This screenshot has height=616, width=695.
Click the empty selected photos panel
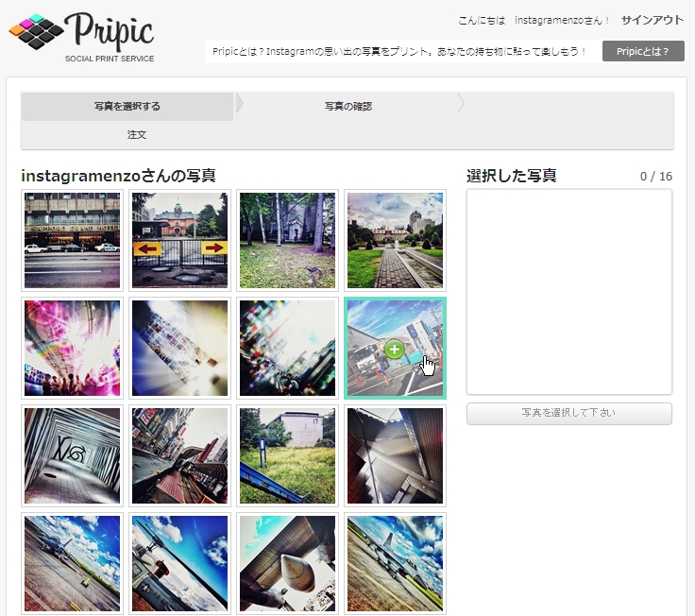568,291
